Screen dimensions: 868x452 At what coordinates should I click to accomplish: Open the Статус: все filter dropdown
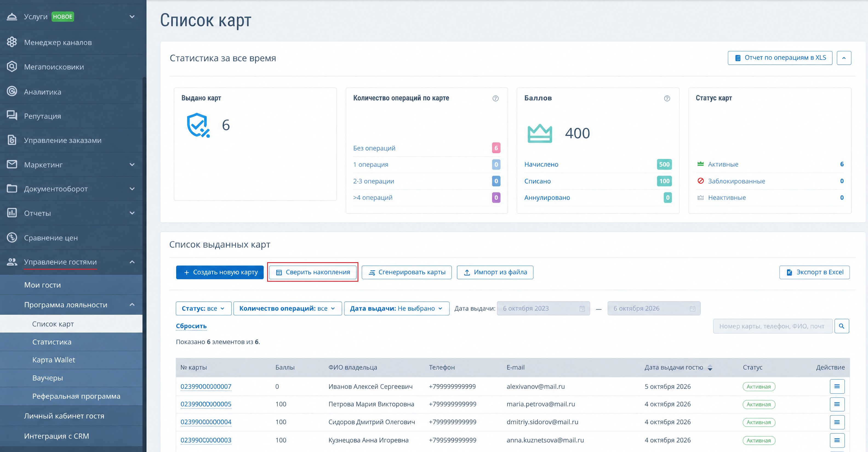(204, 309)
